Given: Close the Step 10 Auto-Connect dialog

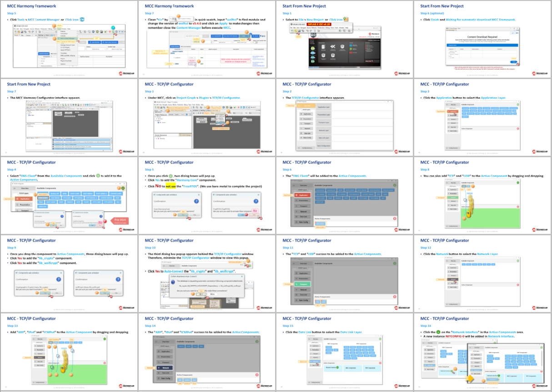Looking at the screenshot, I should (x=242, y=276).
